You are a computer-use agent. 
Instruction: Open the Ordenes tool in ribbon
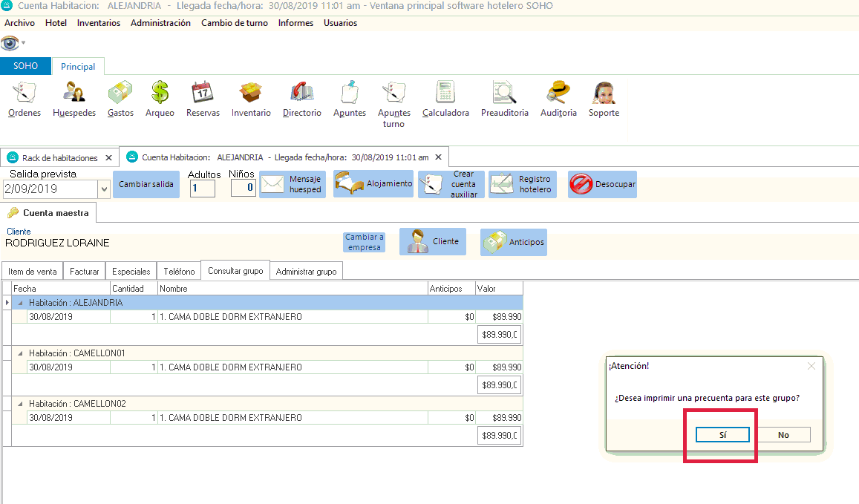24,99
